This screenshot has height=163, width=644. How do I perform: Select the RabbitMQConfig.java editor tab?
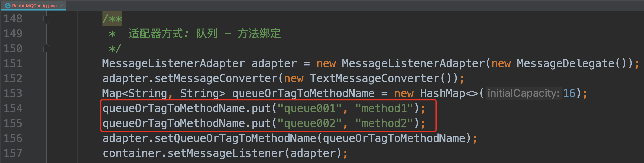click(x=33, y=5)
